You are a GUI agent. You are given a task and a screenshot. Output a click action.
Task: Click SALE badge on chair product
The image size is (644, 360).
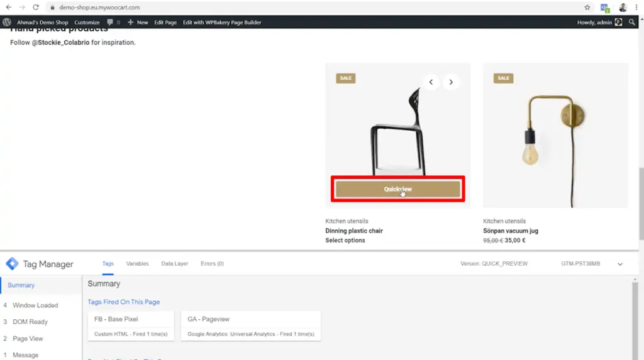pos(346,78)
